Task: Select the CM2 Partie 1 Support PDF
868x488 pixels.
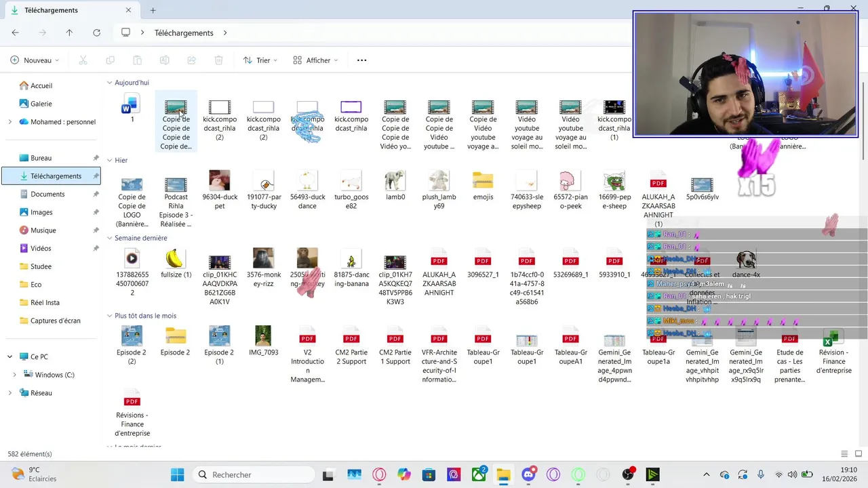Action: click(395, 346)
